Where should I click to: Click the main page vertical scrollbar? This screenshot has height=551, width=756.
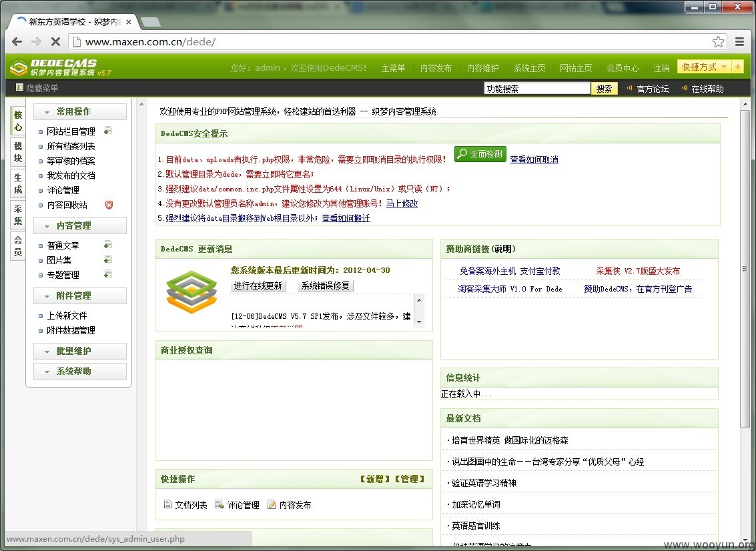745,268
